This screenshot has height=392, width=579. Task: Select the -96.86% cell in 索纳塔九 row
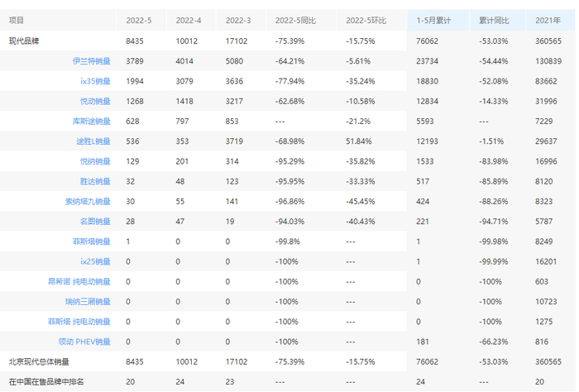pos(289,201)
